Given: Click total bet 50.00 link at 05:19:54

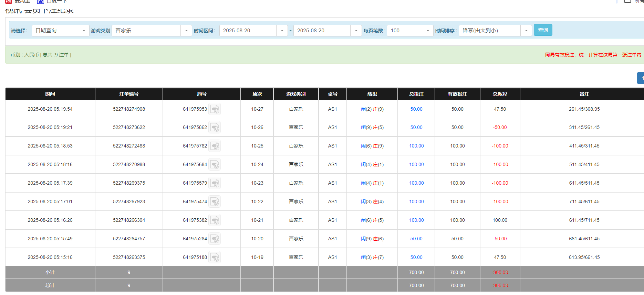Looking at the screenshot, I should click(x=416, y=109).
